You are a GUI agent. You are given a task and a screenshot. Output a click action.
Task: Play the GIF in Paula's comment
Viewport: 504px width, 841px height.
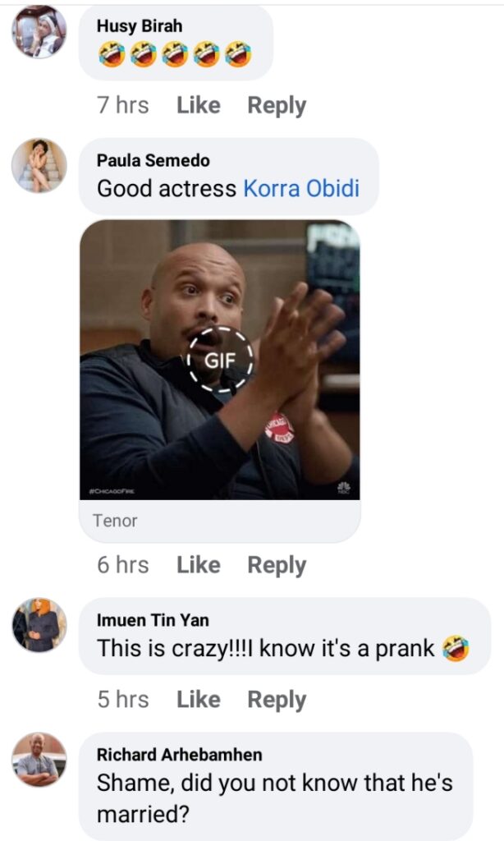point(220,360)
